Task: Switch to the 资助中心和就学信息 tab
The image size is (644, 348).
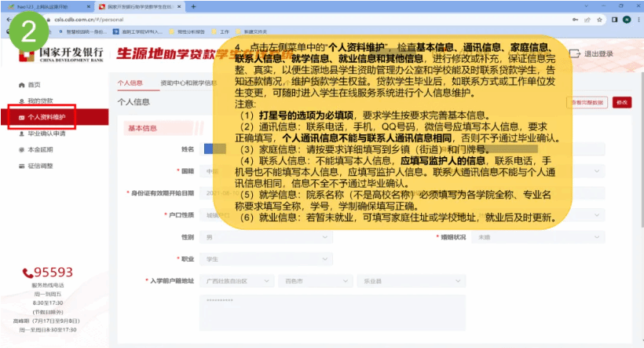Action: point(188,82)
